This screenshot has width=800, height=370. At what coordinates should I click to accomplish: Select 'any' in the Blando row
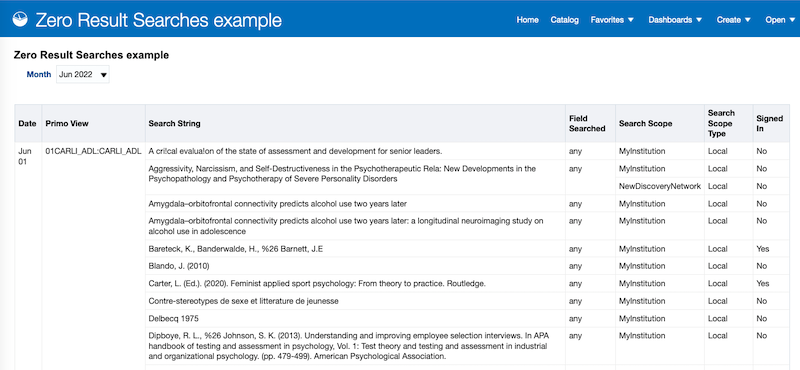pyautogui.click(x=575, y=266)
